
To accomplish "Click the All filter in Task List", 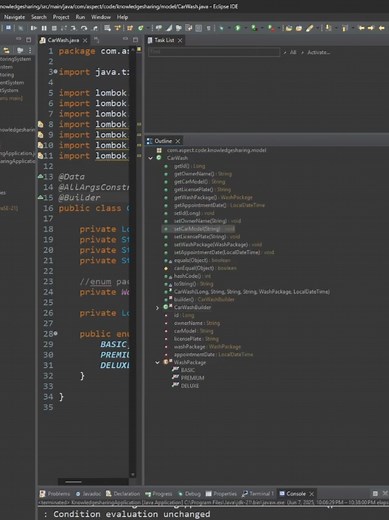I will (x=293, y=52).
